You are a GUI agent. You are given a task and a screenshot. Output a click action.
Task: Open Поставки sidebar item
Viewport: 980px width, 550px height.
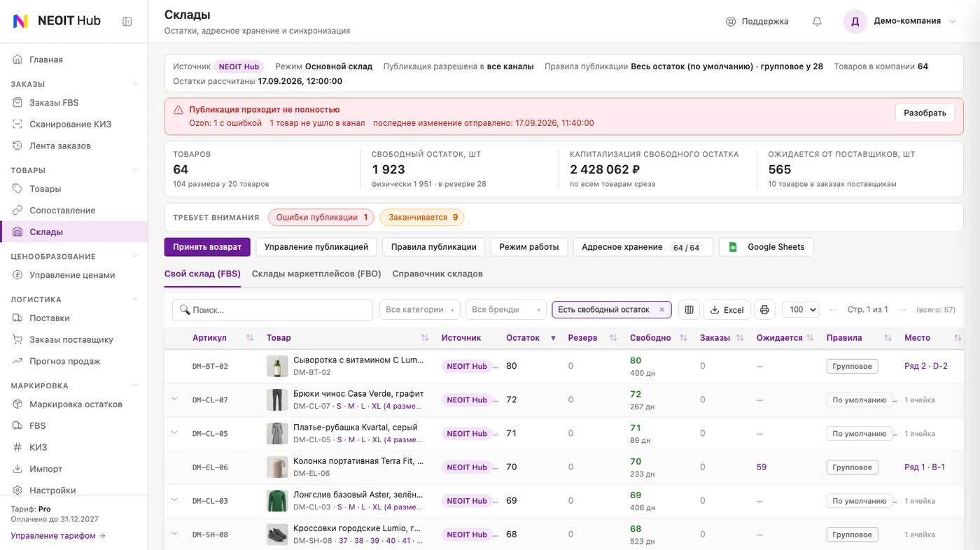[x=73, y=318]
